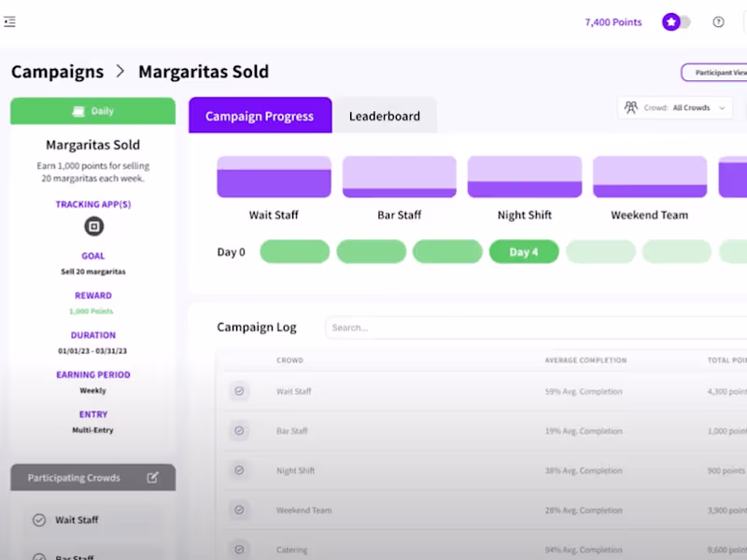Toggle the Wait Staff crowd checkmark in sidebar
Viewport: 747px width, 560px height.
point(39,520)
